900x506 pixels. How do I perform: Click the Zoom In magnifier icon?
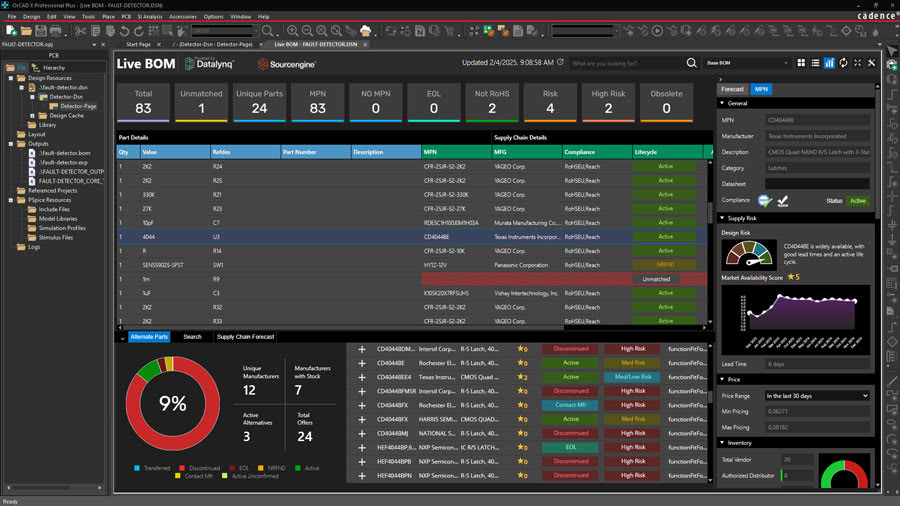(x=293, y=30)
